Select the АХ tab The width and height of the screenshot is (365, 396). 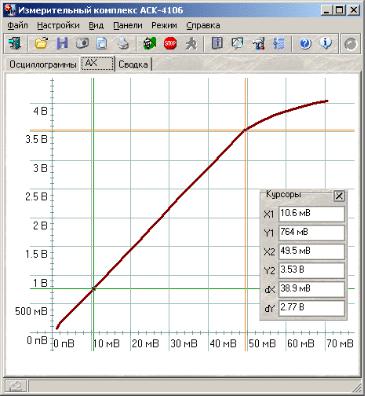97,63
